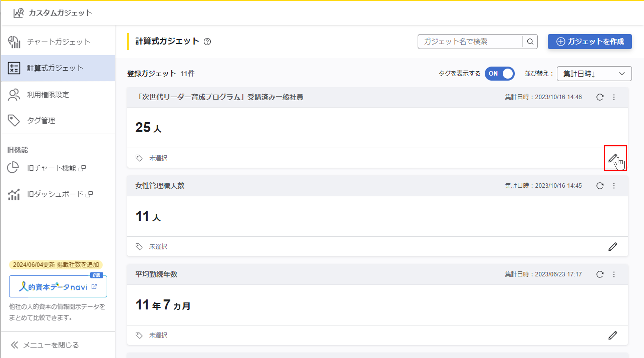Screen dimensions: 644x358
Task: Open 利用権限設定 menu item
Action: (x=48, y=95)
